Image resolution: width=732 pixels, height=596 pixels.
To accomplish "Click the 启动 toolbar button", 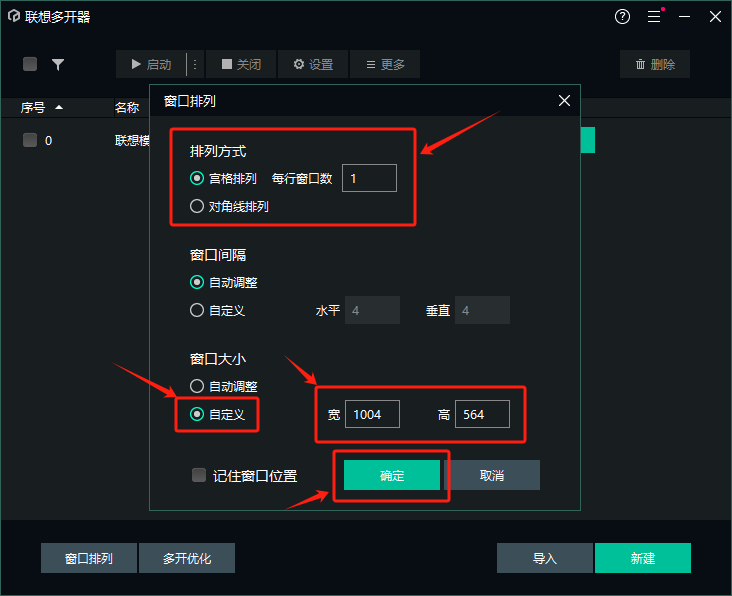I will (x=150, y=64).
